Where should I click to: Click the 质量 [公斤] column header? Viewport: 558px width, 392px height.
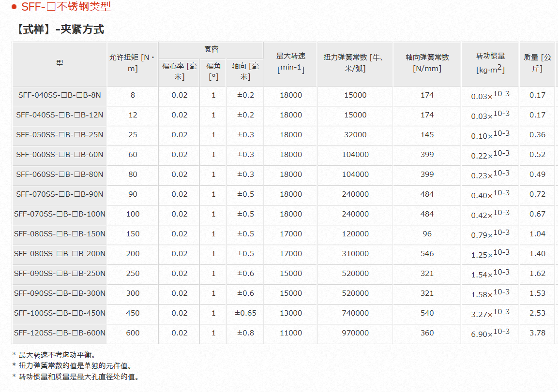[537, 63]
